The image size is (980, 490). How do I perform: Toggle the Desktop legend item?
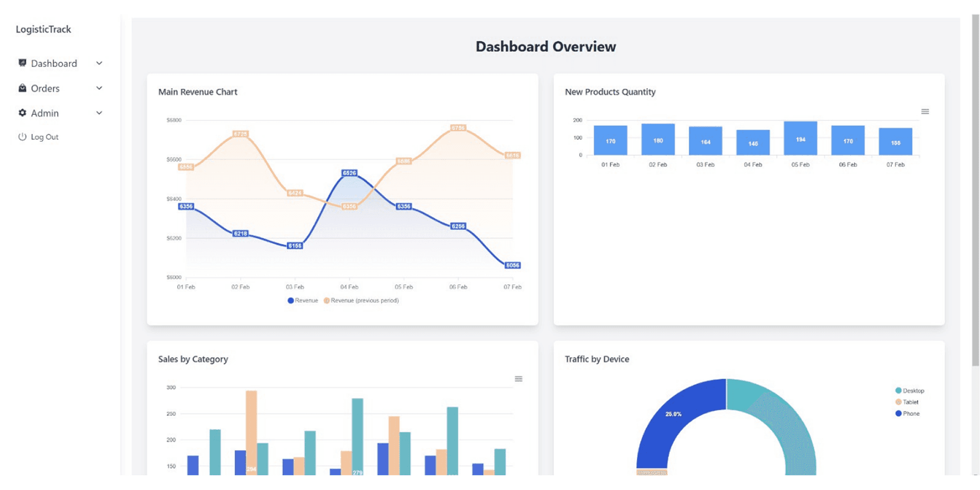909,391
